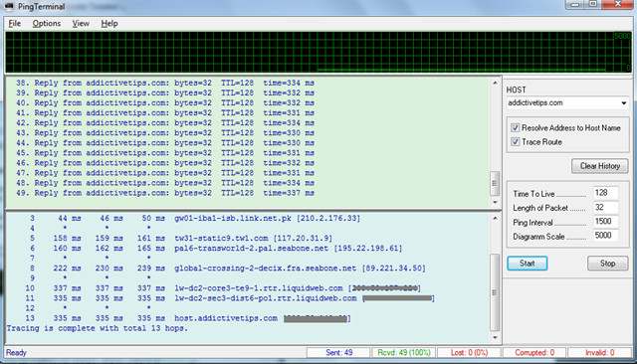Open the Options menu
637x364 pixels.
coord(47,24)
